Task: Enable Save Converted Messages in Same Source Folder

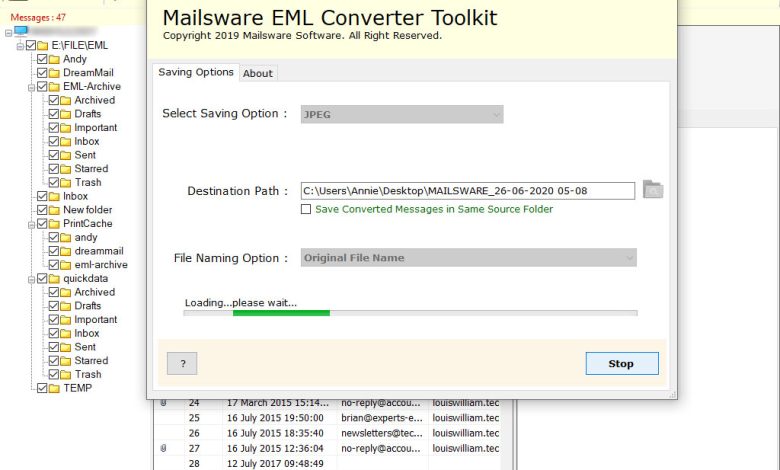Action: (x=306, y=209)
